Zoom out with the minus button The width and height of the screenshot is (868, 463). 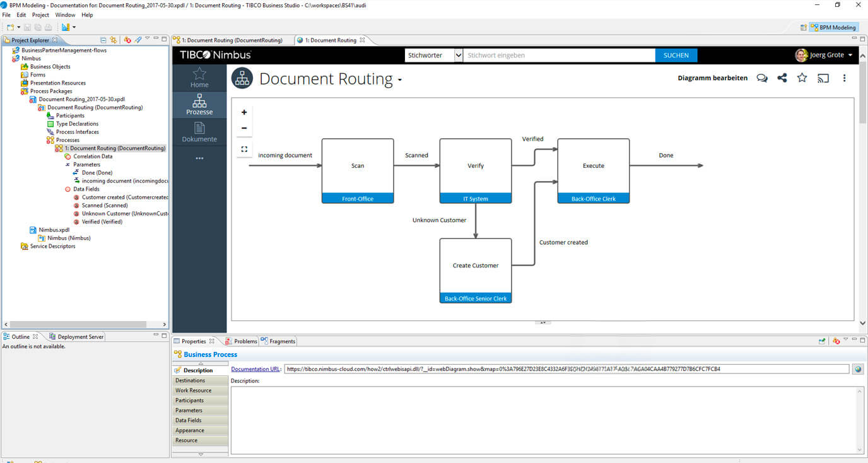click(244, 128)
